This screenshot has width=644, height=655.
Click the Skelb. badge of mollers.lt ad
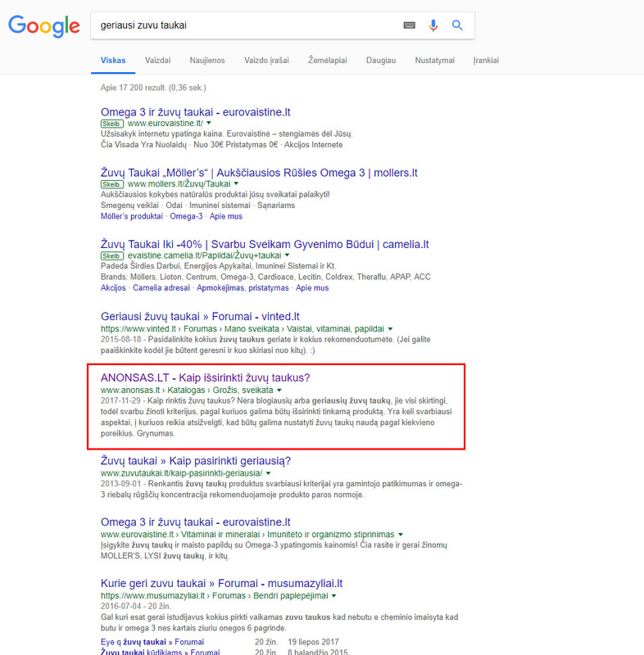coord(112,184)
